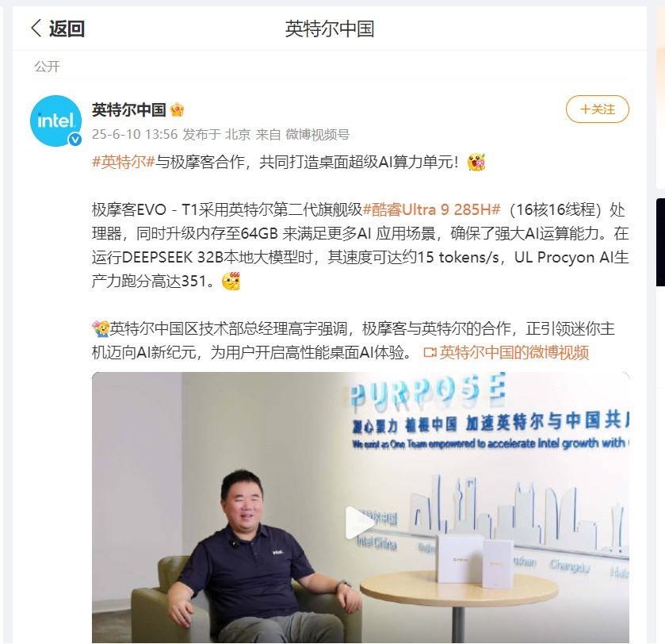Click the flower-face emoji after 算力单元
665x644 pixels.
(476, 162)
